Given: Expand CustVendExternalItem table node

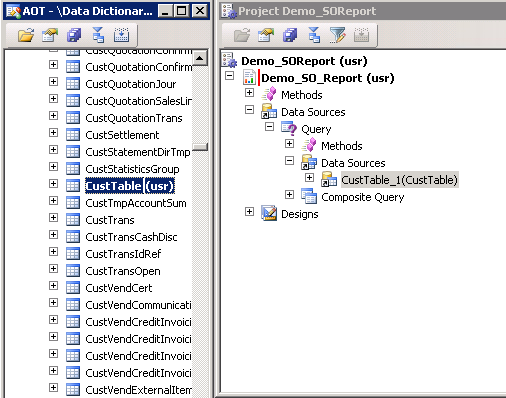Looking at the screenshot, I should (53, 388).
